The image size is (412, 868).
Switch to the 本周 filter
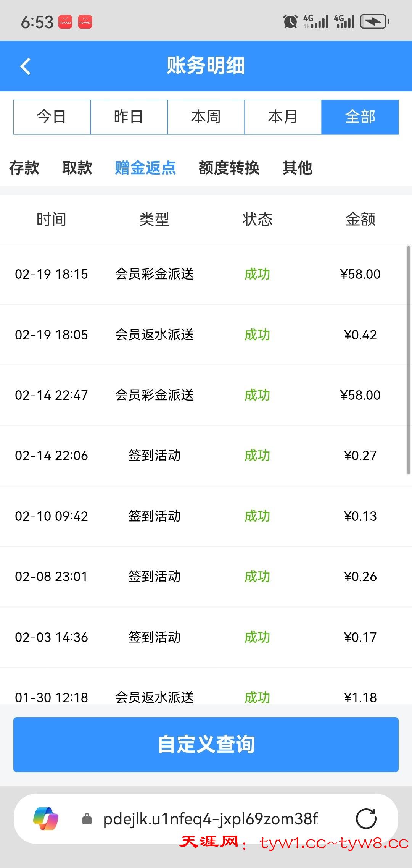tap(206, 117)
